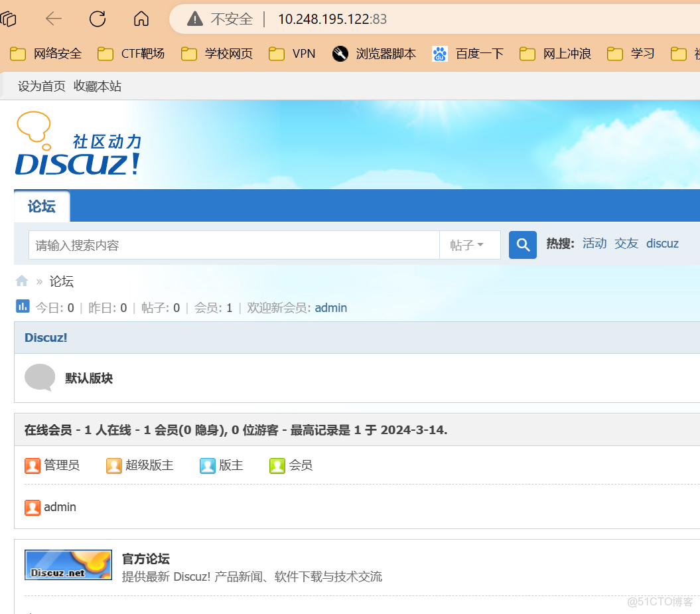Click the browser back arrow

click(x=54, y=19)
